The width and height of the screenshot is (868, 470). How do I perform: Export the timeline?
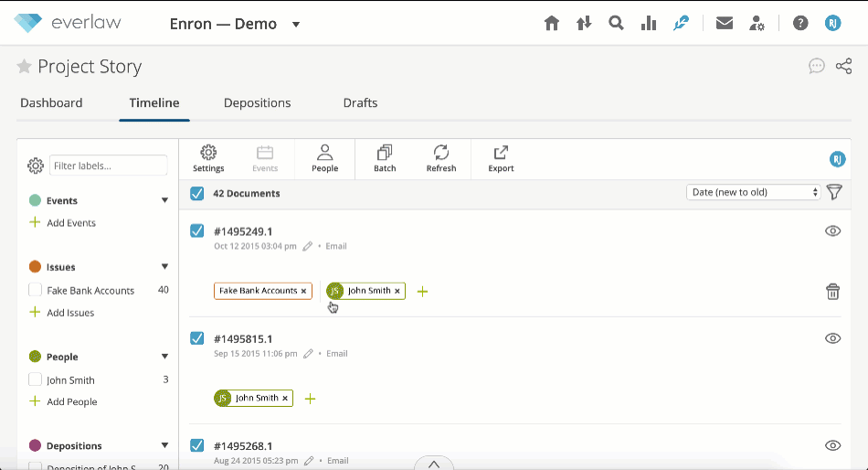tap(501, 159)
